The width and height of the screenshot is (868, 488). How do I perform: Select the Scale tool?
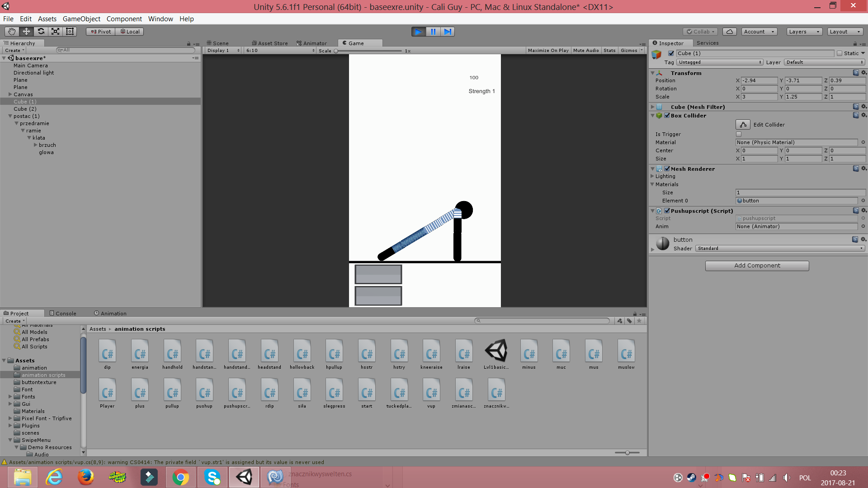(55, 32)
